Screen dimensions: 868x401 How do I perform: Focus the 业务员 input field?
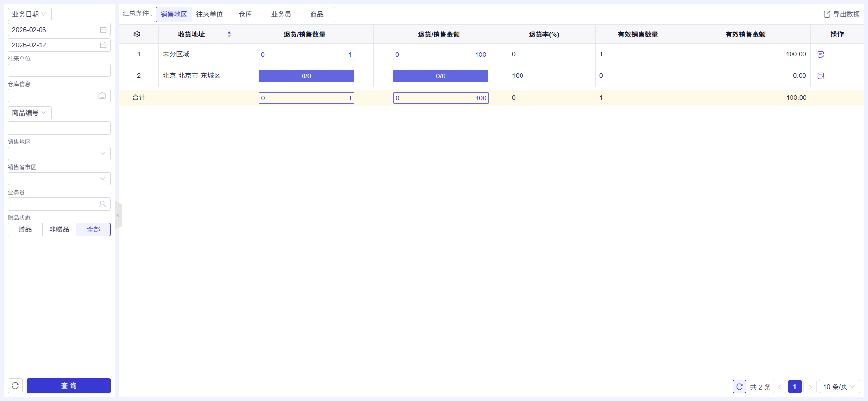(59, 204)
